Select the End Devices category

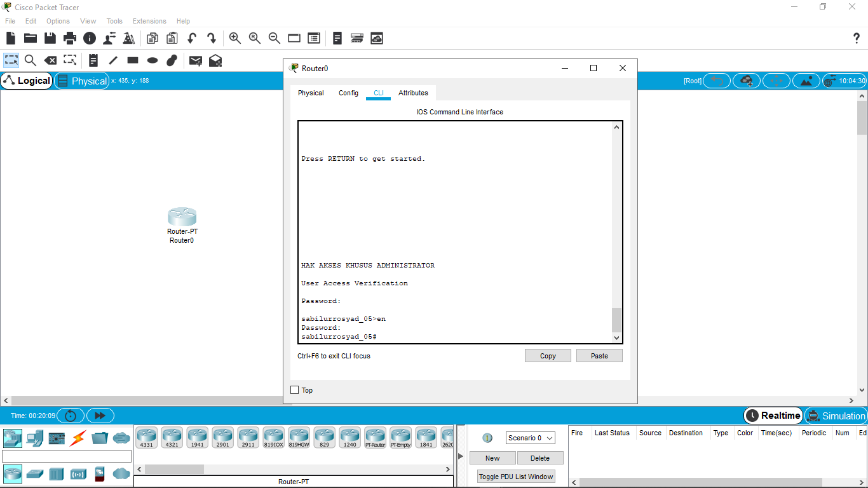(x=34, y=438)
